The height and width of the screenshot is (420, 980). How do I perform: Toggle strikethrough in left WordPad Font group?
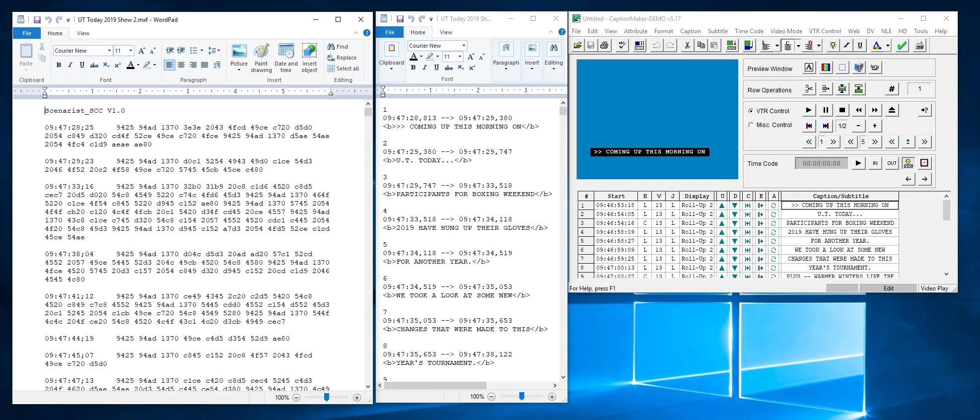pos(94,65)
